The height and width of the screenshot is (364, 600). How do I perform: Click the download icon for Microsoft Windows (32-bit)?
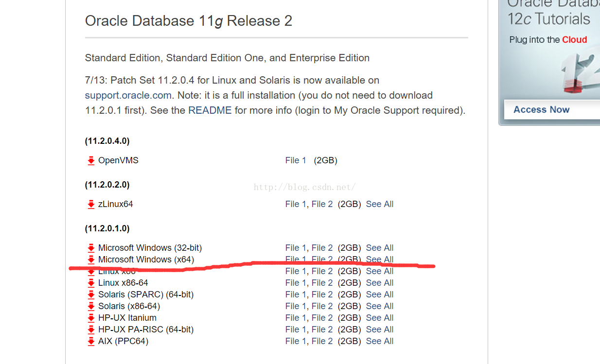click(x=91, y=248)
